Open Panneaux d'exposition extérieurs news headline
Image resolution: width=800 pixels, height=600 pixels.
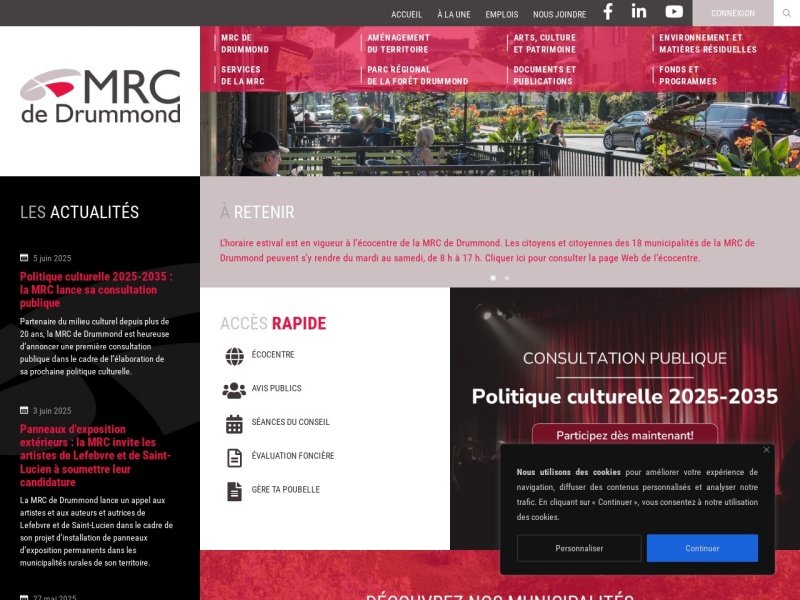95,455
